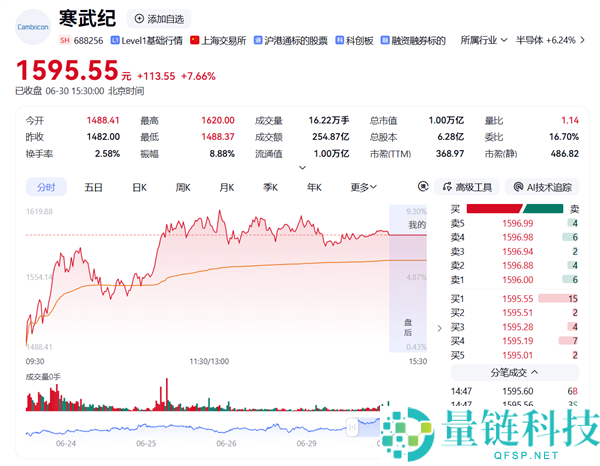Click the 卖5 price 1596.99

pyautogui.click(x=518, y=223)
